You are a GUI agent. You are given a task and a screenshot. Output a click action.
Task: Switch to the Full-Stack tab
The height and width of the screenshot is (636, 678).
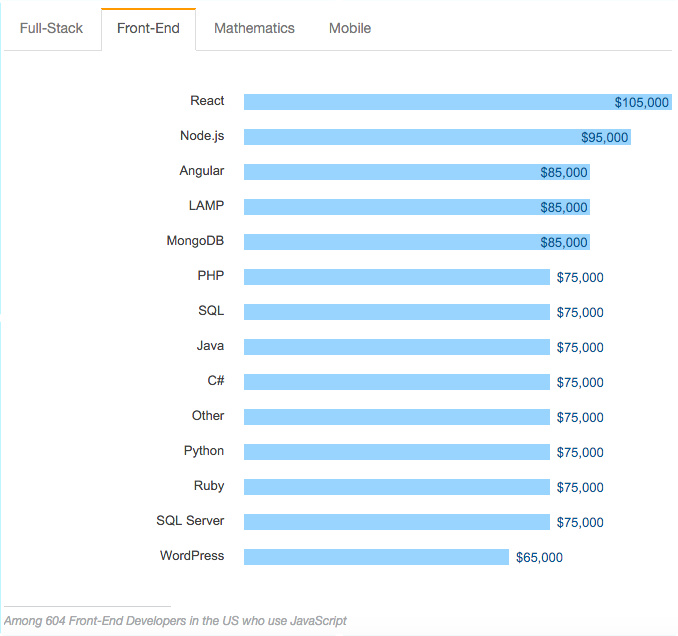pos(51,29)
